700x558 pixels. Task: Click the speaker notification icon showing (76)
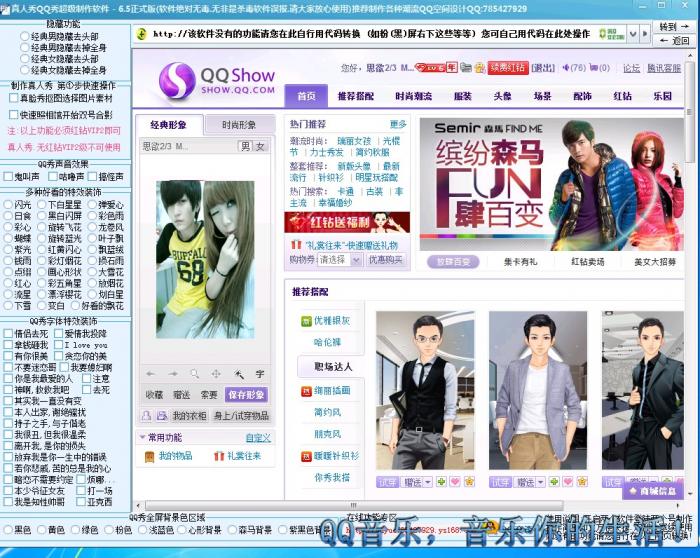point(566,68)
